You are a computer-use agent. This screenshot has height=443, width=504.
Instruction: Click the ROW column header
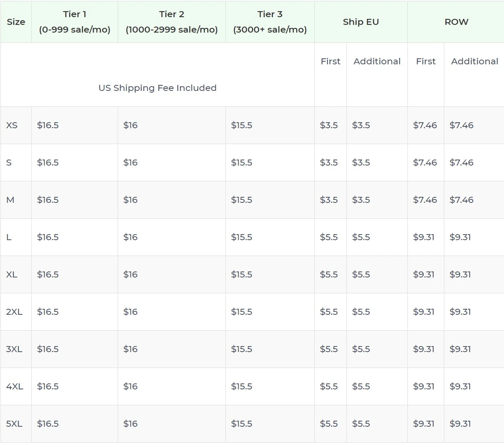pos(456,22)
